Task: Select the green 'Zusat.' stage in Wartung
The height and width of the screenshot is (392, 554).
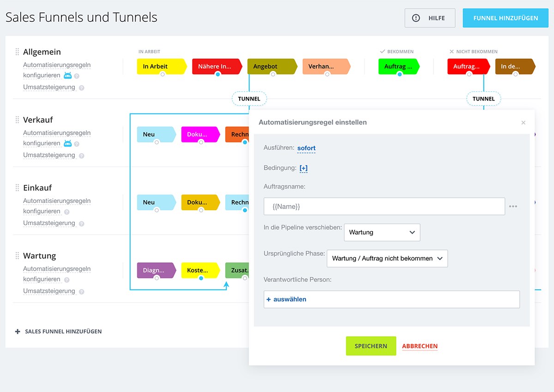Action: tap(237, 270)
